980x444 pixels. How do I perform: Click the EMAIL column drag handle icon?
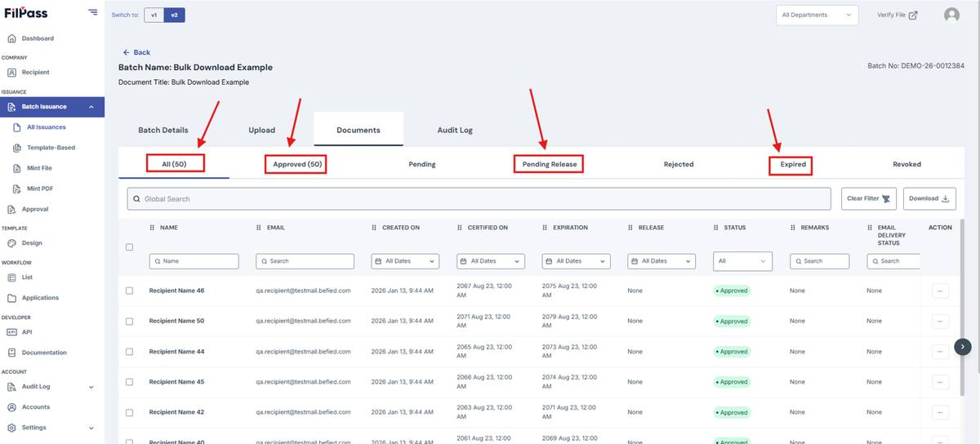tap(259, 228)
